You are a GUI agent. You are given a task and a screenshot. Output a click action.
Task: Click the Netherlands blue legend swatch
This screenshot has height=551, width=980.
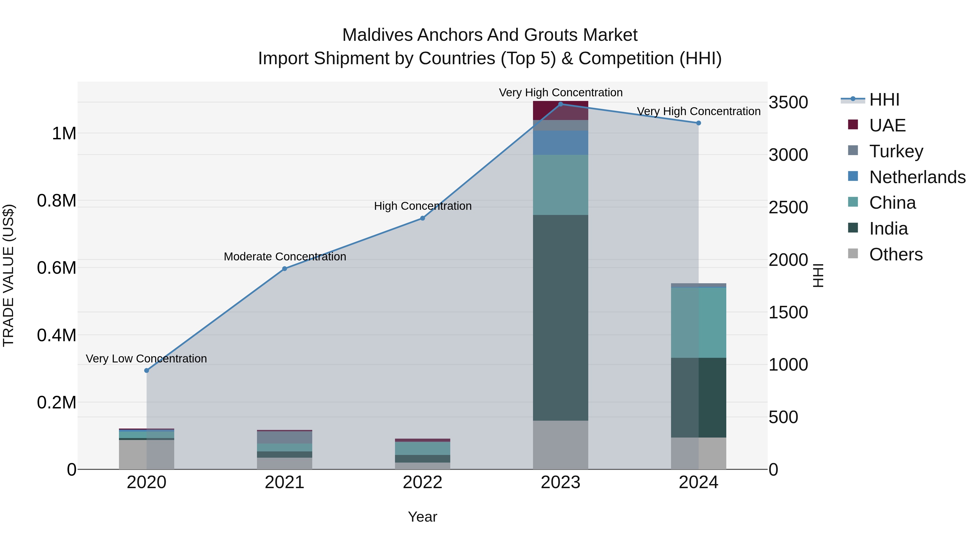coord(853,176)
